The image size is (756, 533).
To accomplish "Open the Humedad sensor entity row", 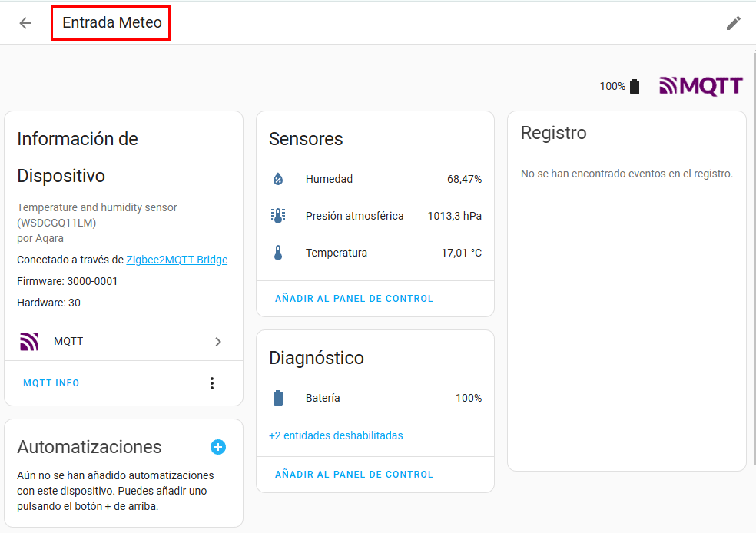I will pyautogui.click(x=329, y=179).
